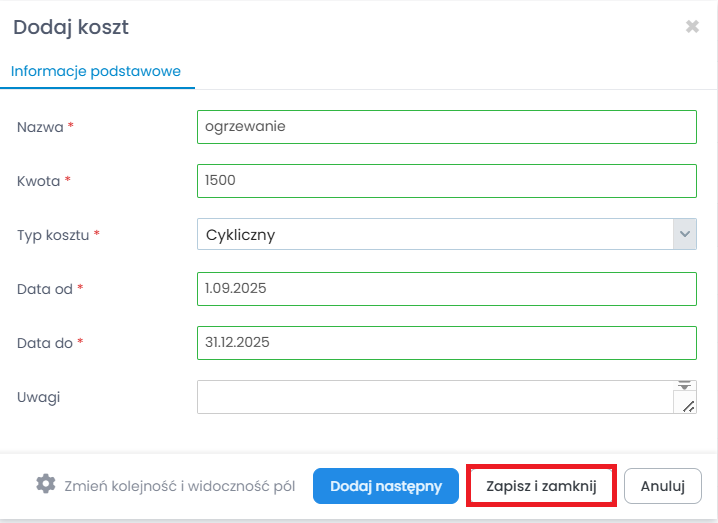Click the Uwagi label
This screenshot has width=718, height=523.
(39, 397)
